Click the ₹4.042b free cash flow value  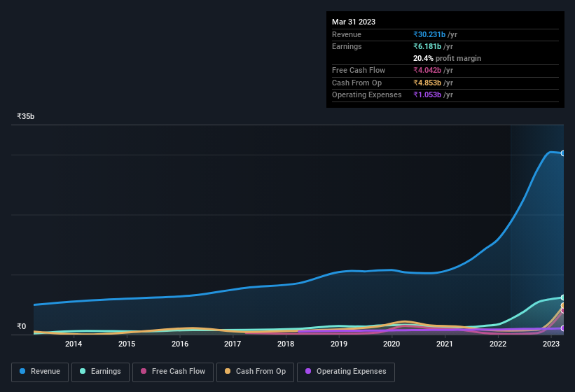pyautogui.click(x=427, y=70)
